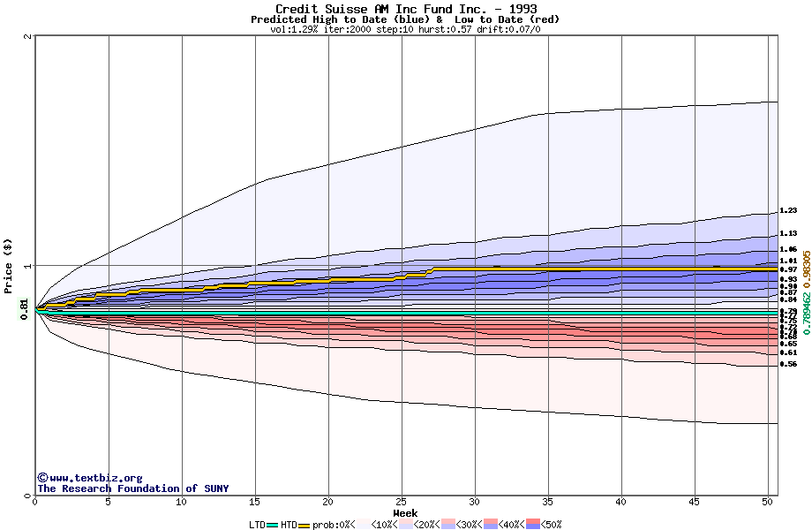Image resolution: width=812 pixels, height=530 pixels.
Task: Click the cyan LTD line on the chart
Action: [x=407, y=314]
